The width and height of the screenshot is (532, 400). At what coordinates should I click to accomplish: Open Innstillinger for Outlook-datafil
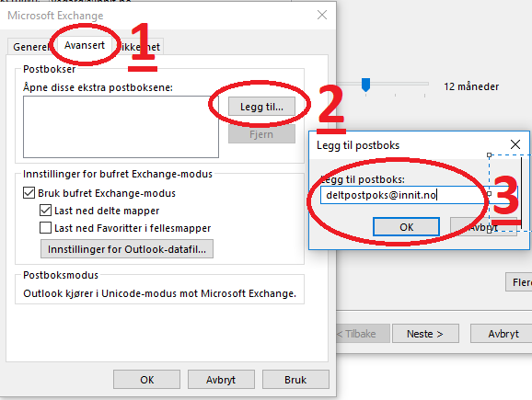[127, 249]
